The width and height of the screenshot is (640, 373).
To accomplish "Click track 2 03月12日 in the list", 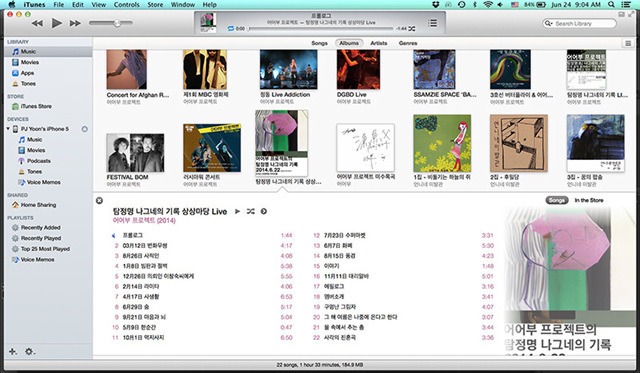I will coord(202,246).
